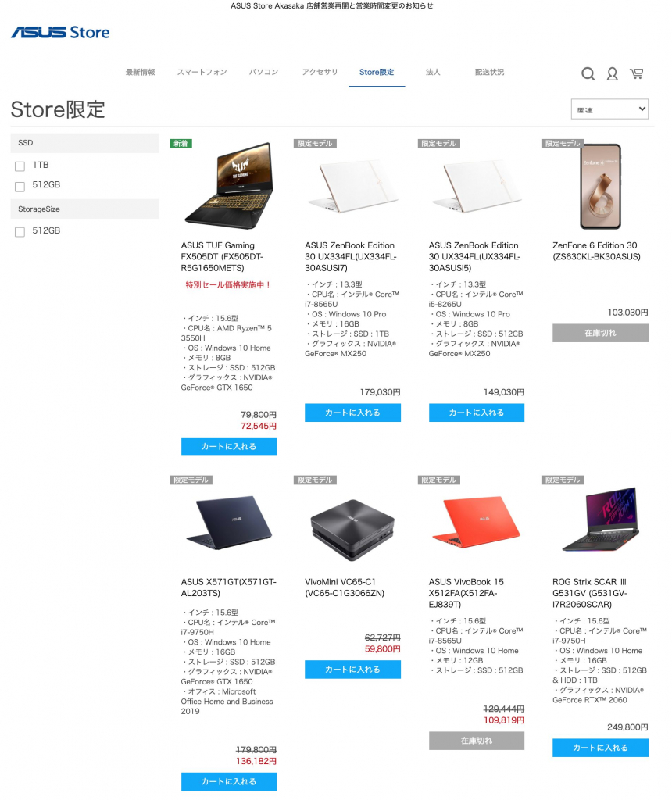This screenshot has height=800, width=672.
Task: Open the sort order dropdown
Action: 609,109
